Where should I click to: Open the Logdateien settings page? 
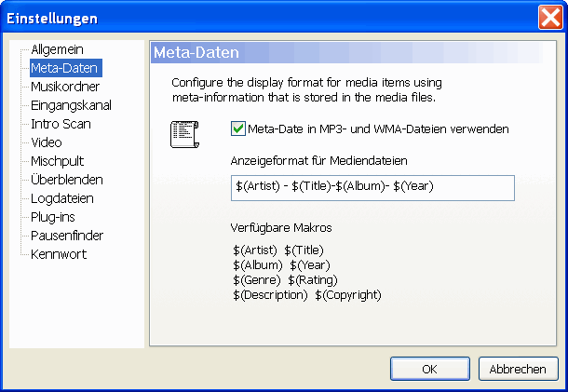coord(62,198)
